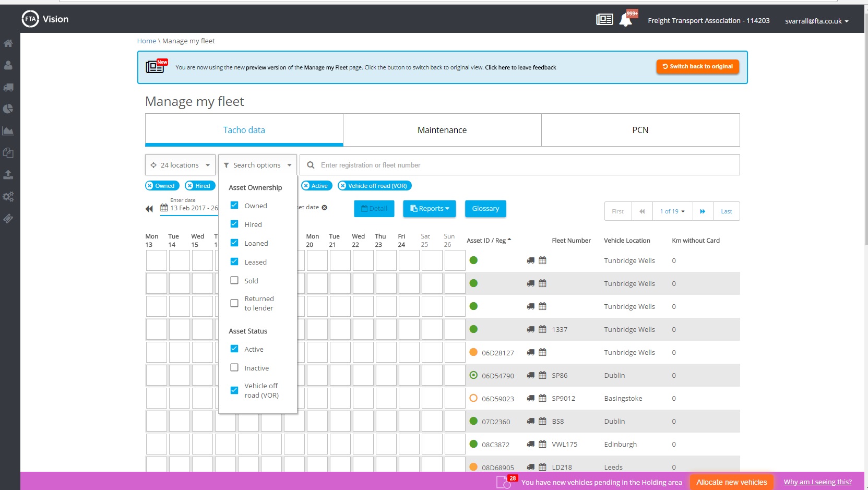Check the Sold ownership checkbox

tap(234, 280)
